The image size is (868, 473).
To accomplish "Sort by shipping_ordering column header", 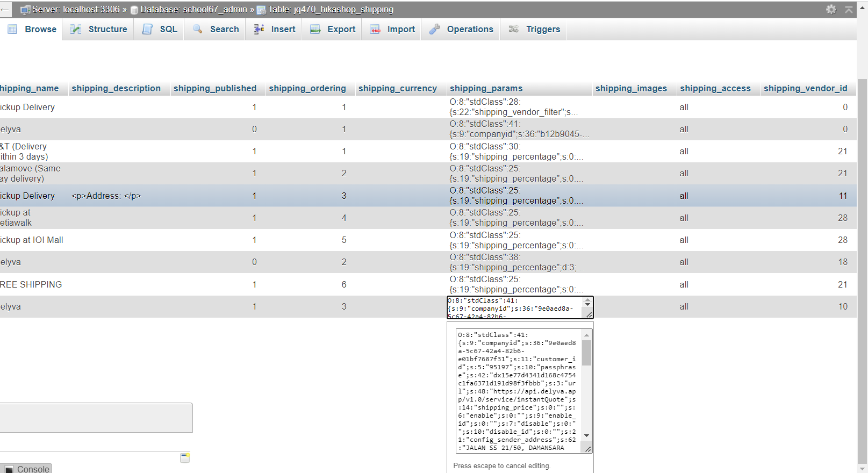I will coord(307,88).
